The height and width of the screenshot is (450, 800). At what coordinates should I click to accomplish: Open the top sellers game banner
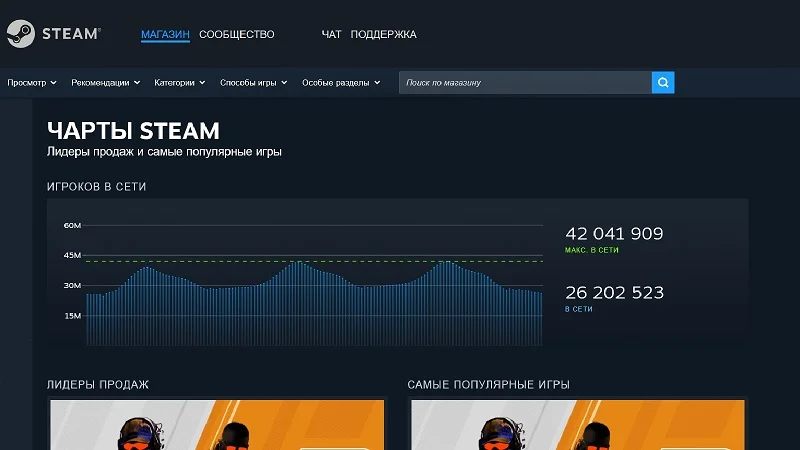pos(217,425)
